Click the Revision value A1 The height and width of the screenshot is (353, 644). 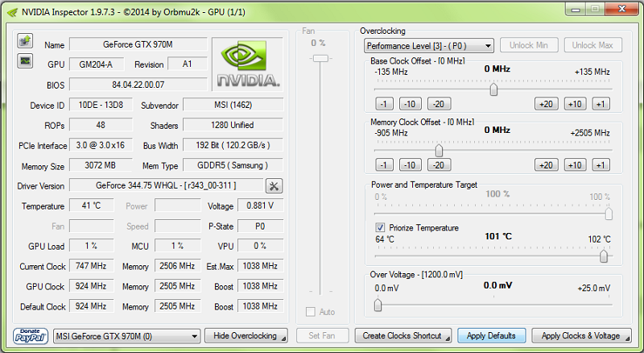click(187, 64)
